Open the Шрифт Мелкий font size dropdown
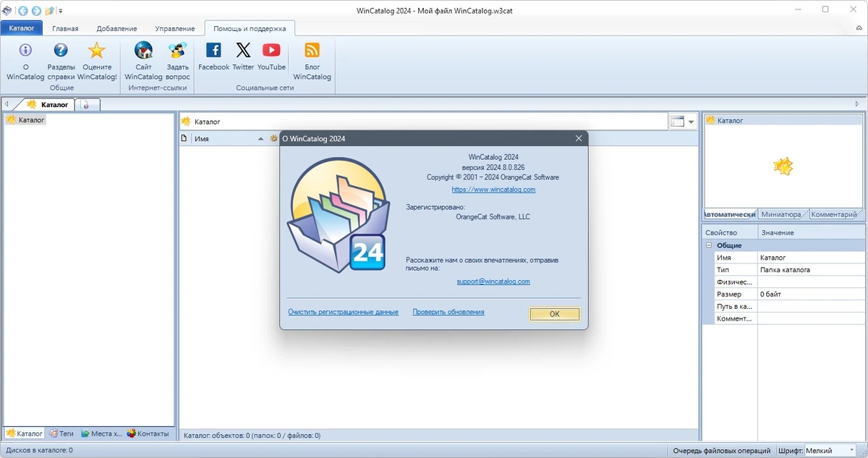The width and height of the screenshot is (868, 458). tap(830, 450)
